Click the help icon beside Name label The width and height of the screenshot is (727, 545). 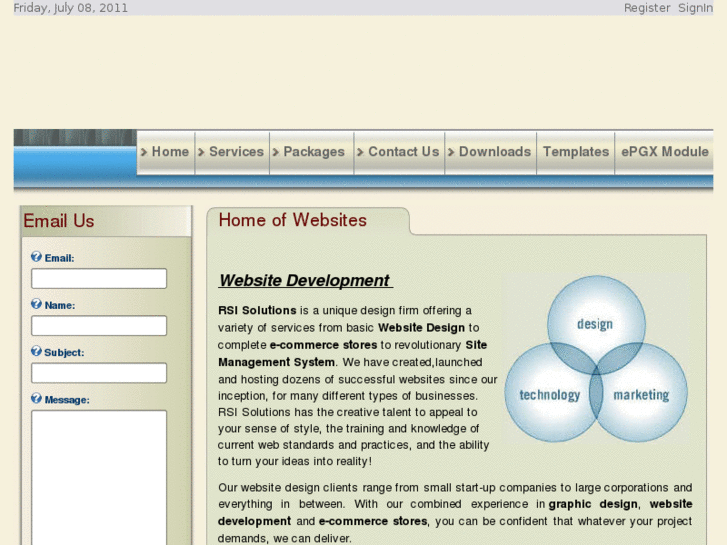pos(36,304)
